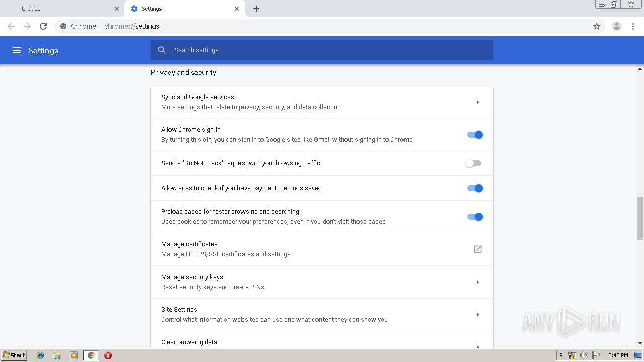Enable the Do Not Track request toggle

[x=473, y=163]
